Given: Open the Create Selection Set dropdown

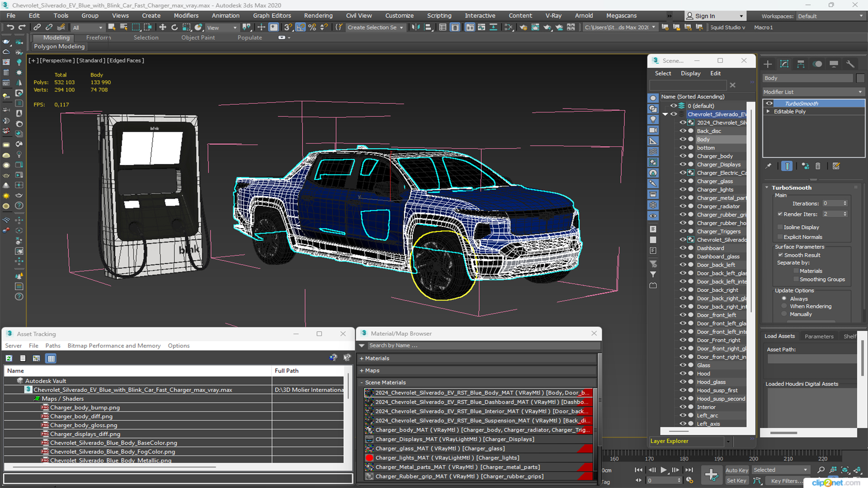Looking at the screenshot, I should click(375, 28).
